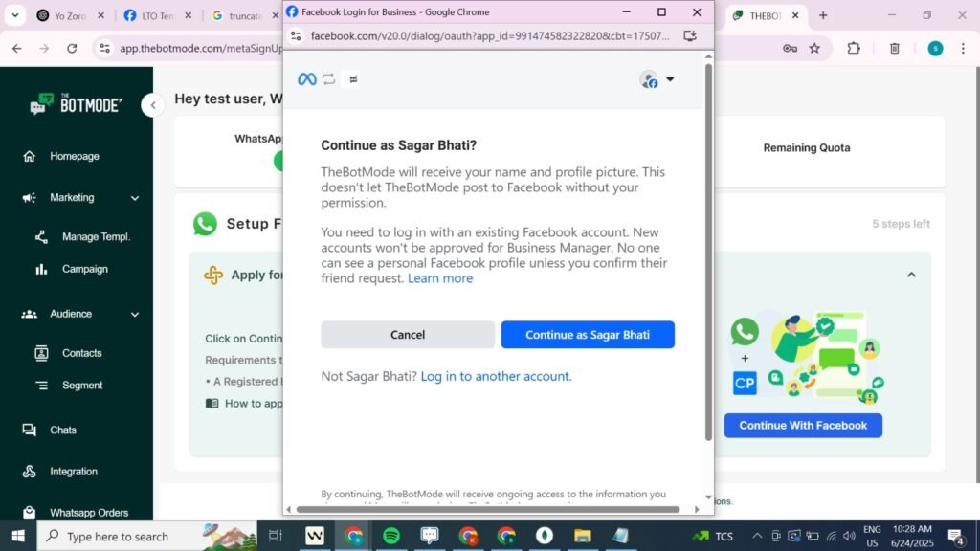Click the Meta logo in the login popup
Viewport: 980px width, 551px height.
coord(307,79)
